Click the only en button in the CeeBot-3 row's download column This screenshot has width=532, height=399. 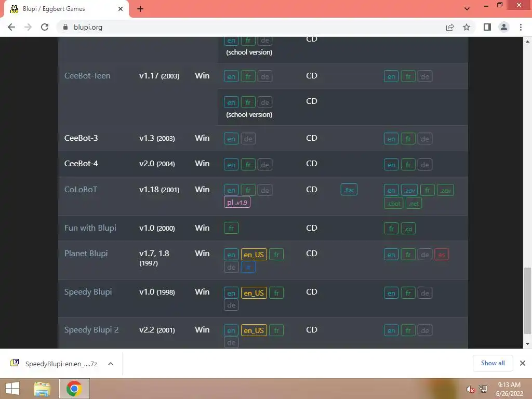(x=231, y=138)
